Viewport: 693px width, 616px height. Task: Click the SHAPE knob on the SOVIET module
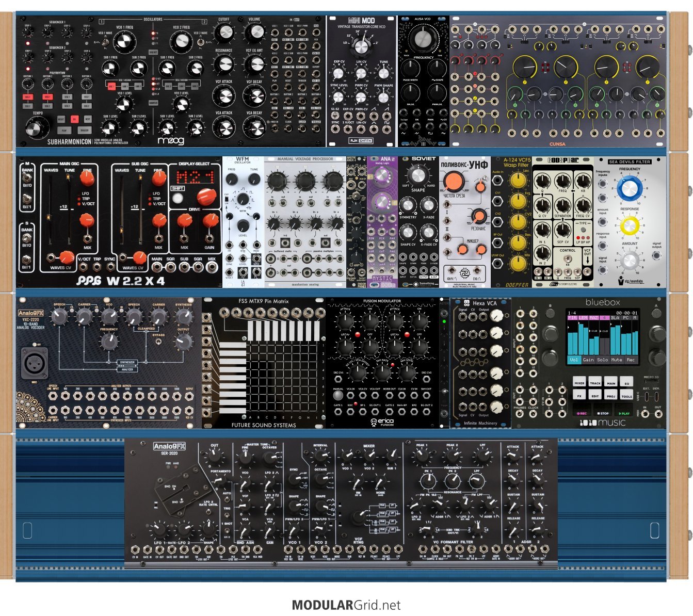[418, 175]
